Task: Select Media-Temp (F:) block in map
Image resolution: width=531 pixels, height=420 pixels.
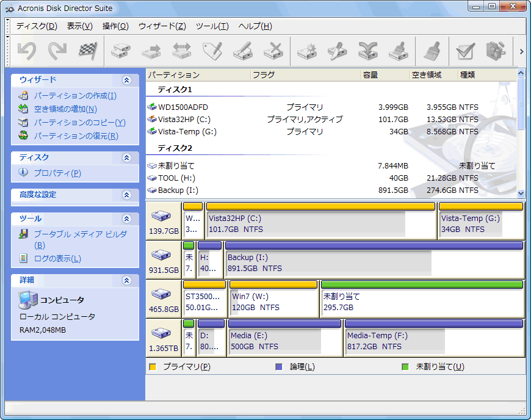Action: coord(434,338)
